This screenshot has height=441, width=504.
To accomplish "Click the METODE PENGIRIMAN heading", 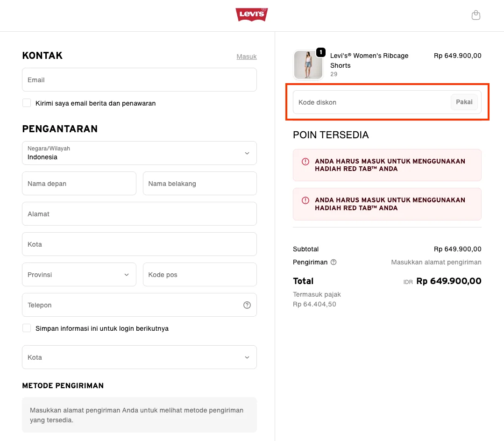I will point(63,386).
